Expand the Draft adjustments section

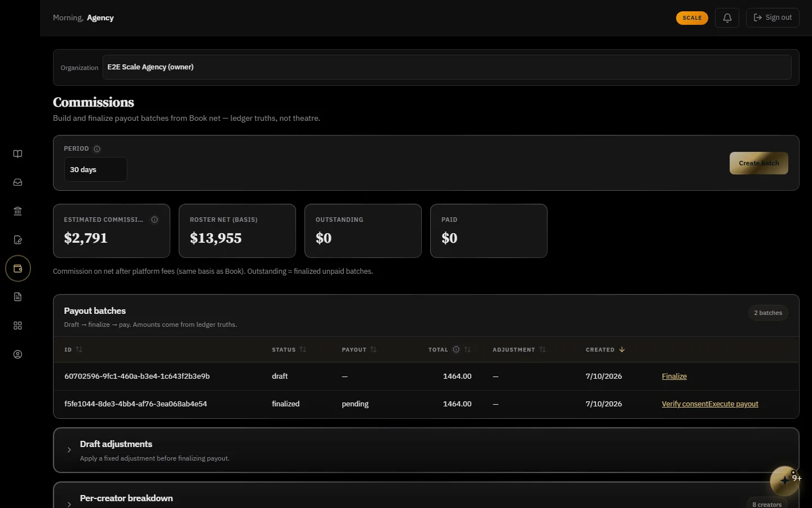tap(426, 450)
